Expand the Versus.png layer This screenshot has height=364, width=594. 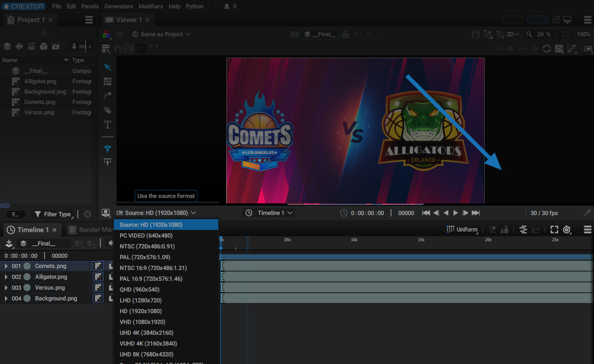pyautogui.click(x=6, y=288)
